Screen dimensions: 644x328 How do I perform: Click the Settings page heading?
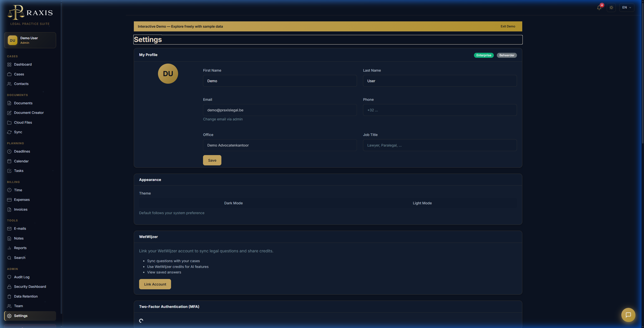[148, 40]
